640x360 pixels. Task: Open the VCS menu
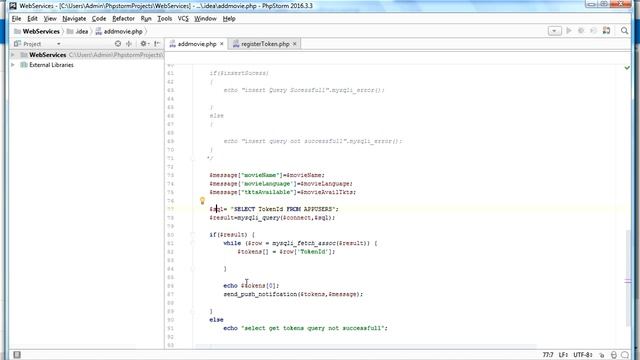[x=183, y=19]
